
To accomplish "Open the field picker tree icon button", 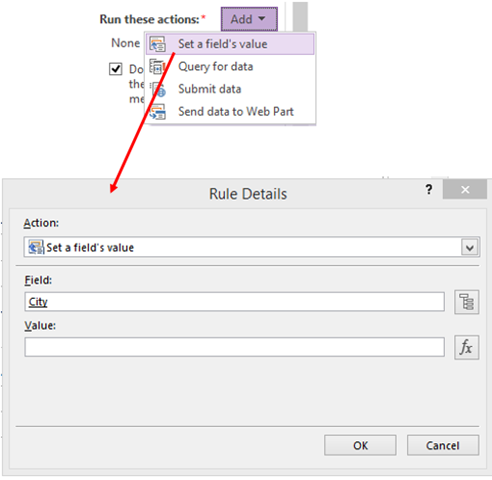I will (467, 302).
